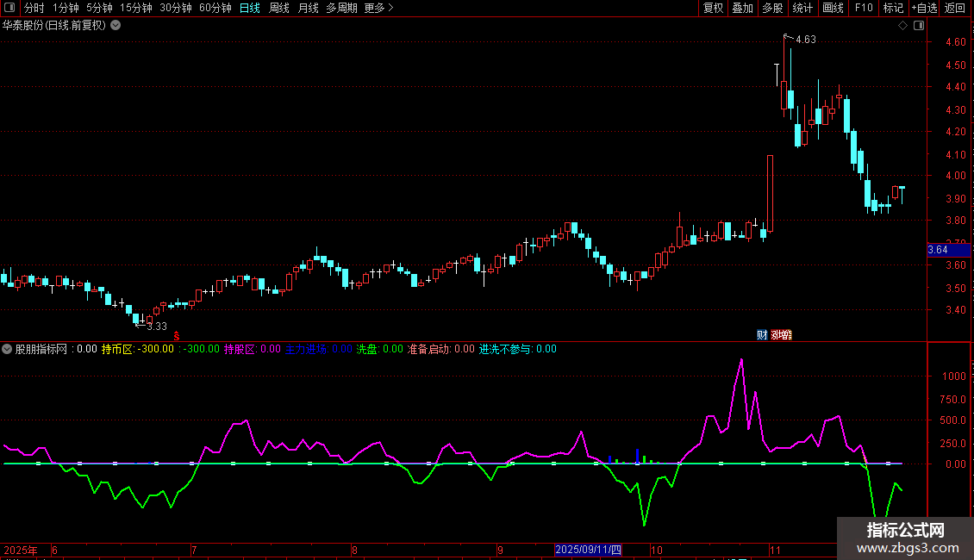Open 多股 multi-stock view
The image size is (974, 560).
click(x=772, y=8)
